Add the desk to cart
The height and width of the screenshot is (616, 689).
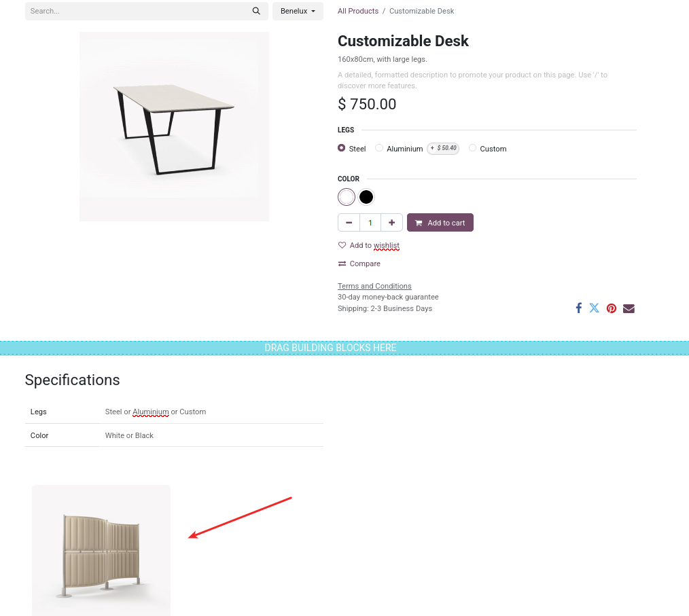tap(440, 223)
